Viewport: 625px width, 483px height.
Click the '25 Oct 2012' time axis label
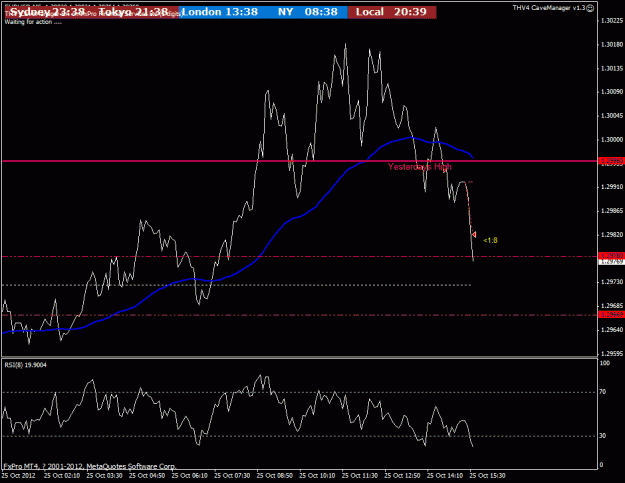[18, 476]
